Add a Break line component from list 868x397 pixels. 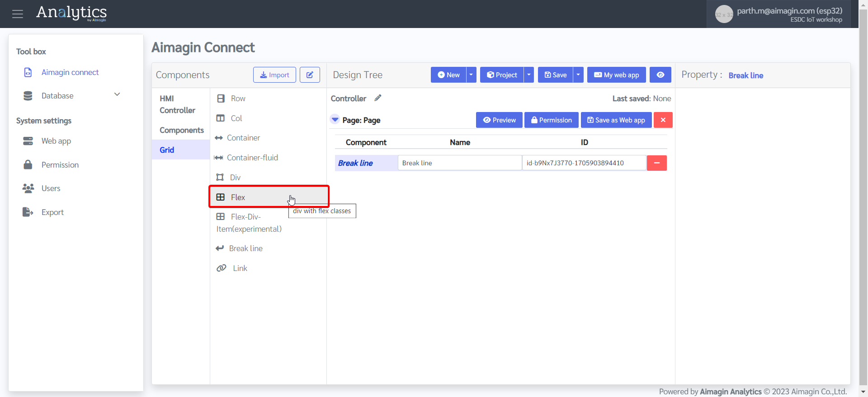click(268, 248)
